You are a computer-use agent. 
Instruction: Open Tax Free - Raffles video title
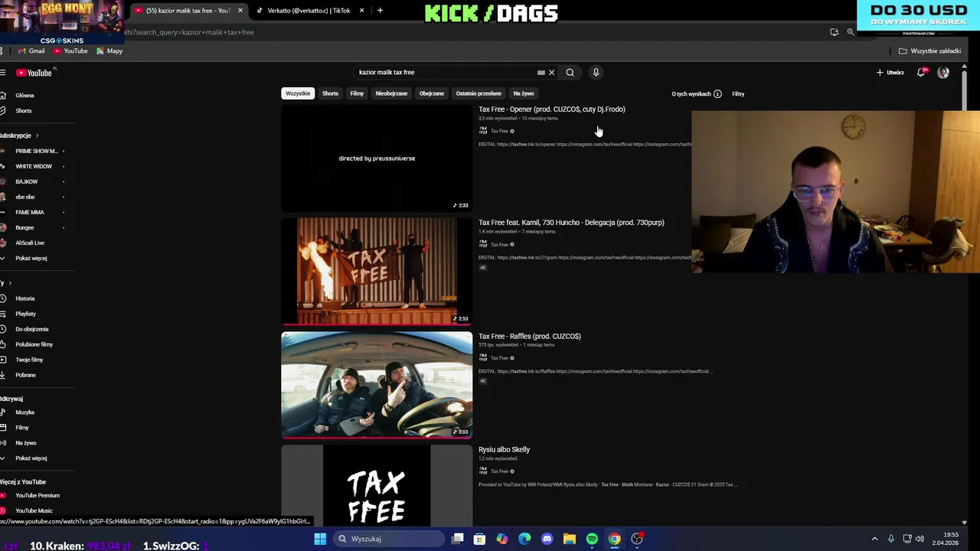point(529,336)
